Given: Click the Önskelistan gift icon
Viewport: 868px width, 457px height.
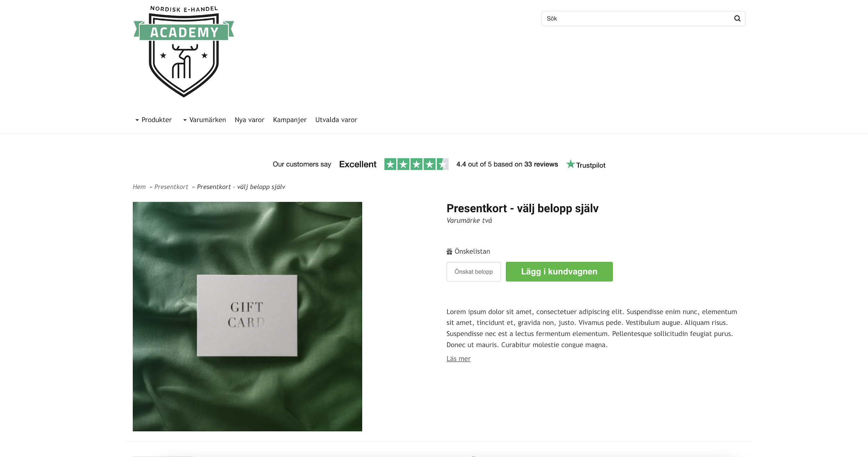Looking at the screenshot, I should [x=449, y=251].
